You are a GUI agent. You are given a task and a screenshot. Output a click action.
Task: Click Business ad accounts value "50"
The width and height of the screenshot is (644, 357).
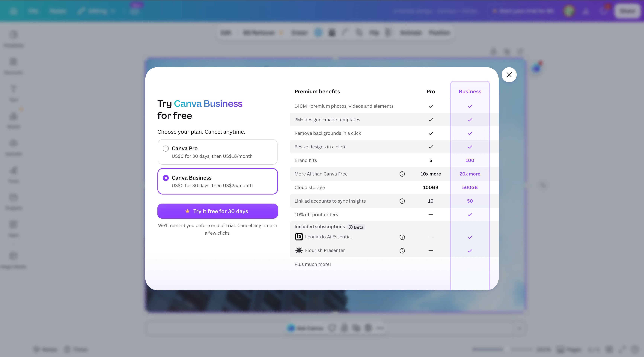tap(470, 201)
